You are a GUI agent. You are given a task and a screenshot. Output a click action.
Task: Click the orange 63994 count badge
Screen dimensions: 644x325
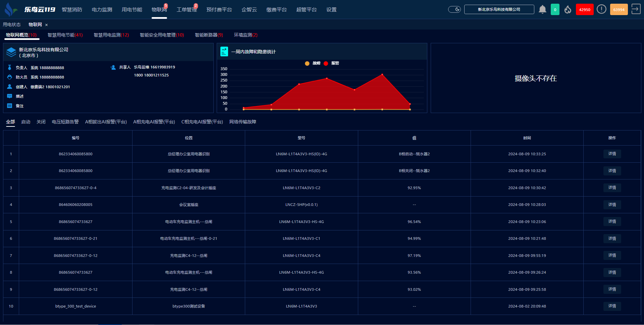[619, 10]
